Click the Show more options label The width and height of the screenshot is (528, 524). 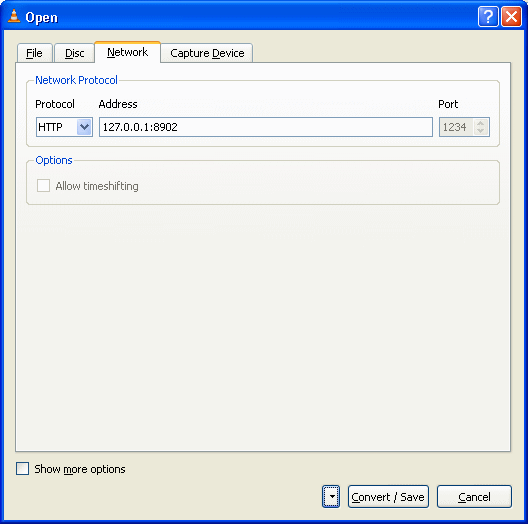tap(80, 469)
